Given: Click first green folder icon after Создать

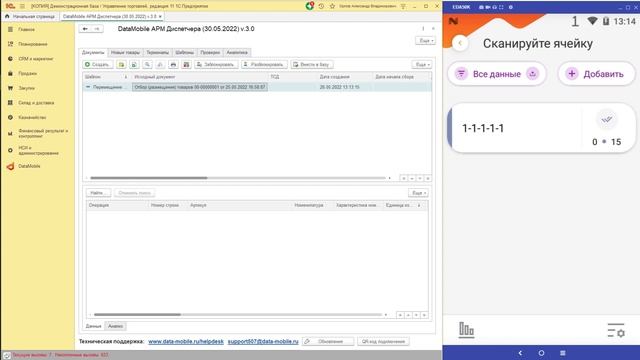Looking at the screenshot, I should coord(121,64).
